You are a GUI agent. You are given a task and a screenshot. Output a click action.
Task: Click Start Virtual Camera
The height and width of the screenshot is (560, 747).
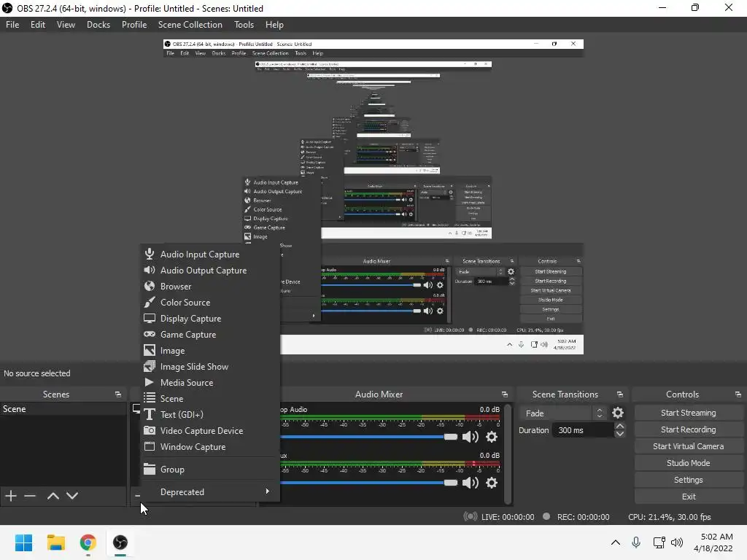689,446
